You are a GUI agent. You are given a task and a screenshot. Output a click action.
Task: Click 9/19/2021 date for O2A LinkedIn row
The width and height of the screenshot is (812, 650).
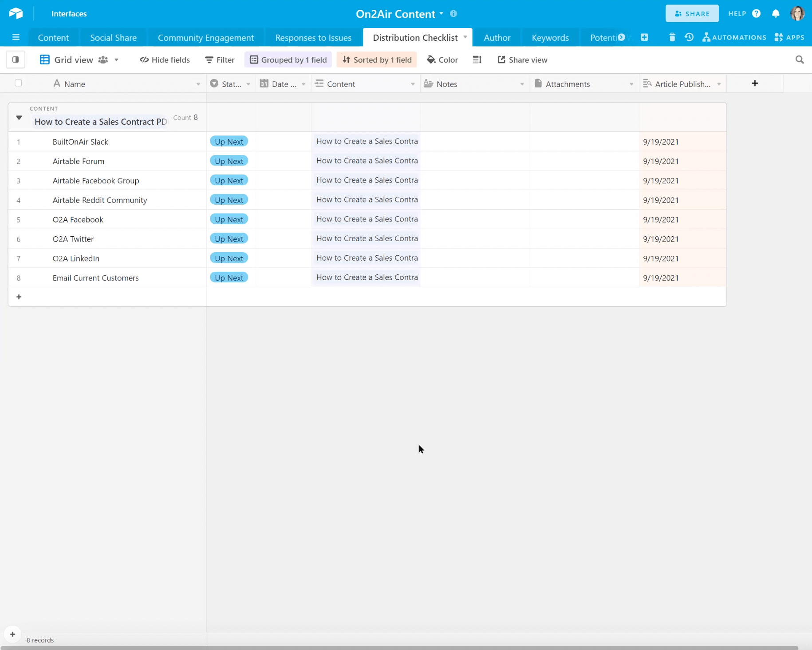click(x=661, y=258)
